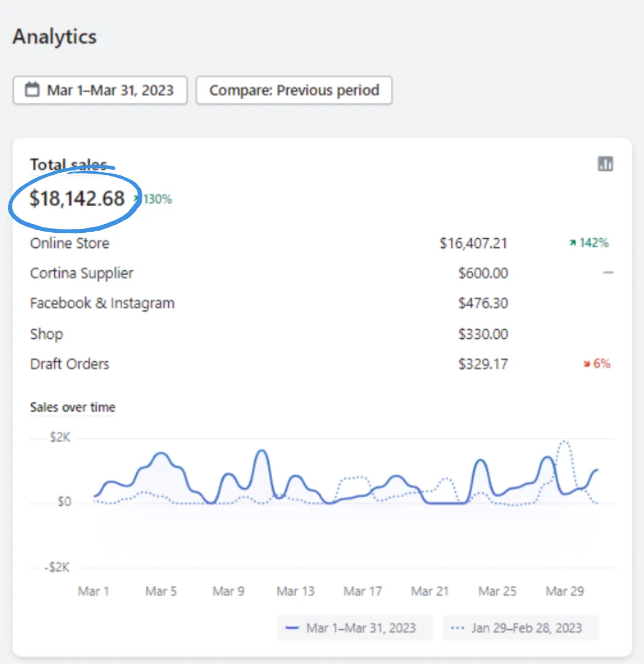Open Compare: Previous period selector
644x664 pixels.
click(294, 90)
